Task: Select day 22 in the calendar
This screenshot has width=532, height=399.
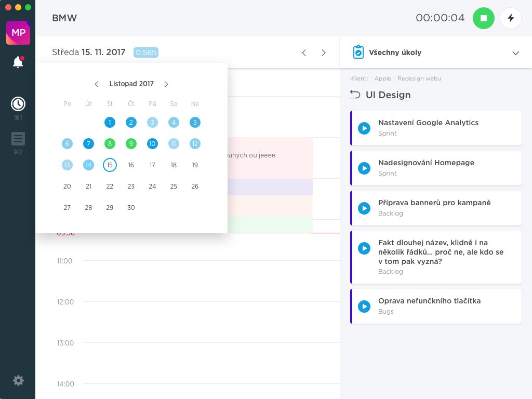Action: (110, 187)
